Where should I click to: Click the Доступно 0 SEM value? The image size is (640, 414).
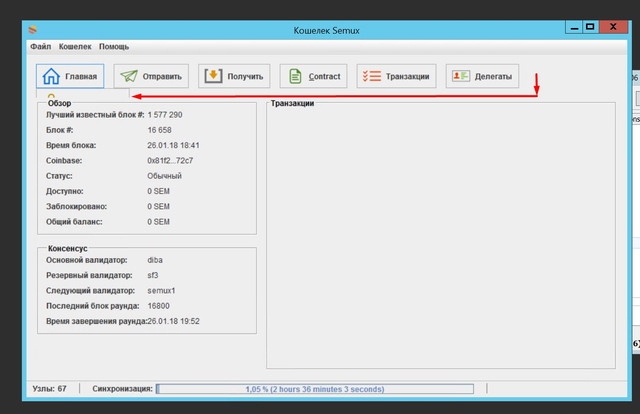pyautogui.click(x=158, y=191)
